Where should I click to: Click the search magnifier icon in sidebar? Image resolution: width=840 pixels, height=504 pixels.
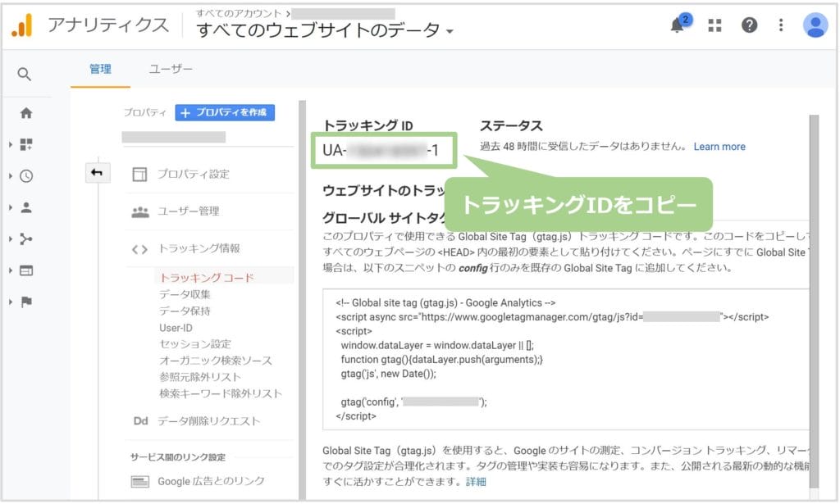click(x=24, y=74)
